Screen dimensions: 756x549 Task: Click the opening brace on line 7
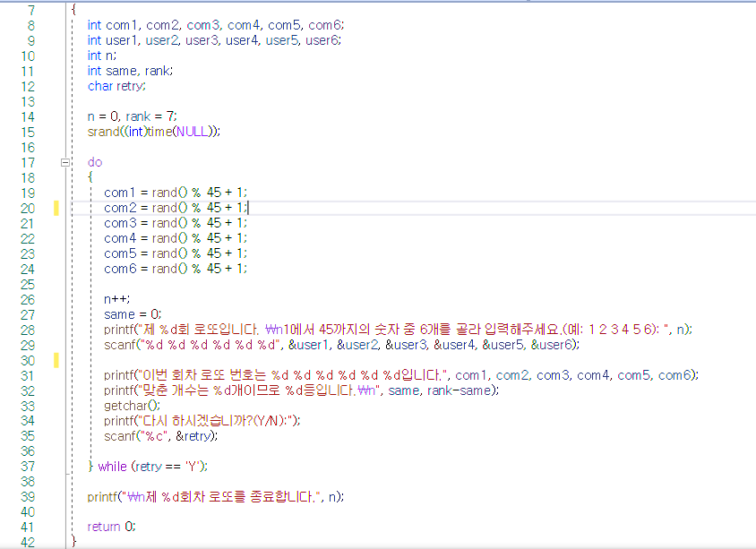(x=73, y=10)
